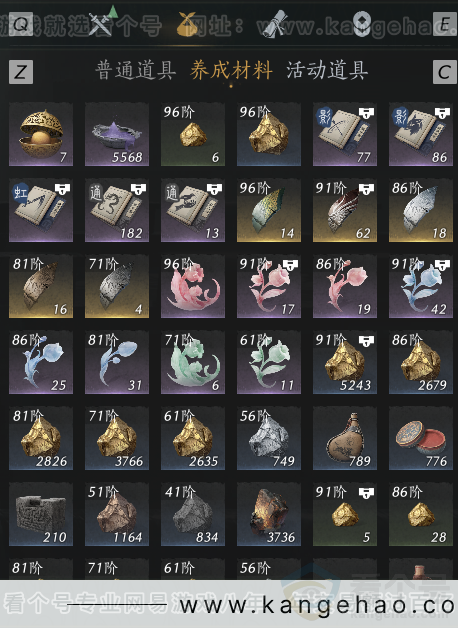
Task: Select the 96阶 pink flower ornament
Action: point(193,286)
